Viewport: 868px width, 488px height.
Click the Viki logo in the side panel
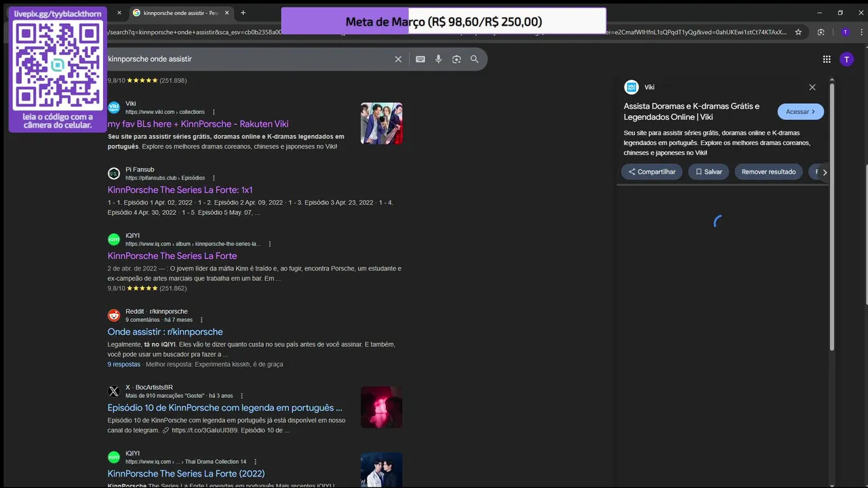pyautogui.click(x=631, y=87)
